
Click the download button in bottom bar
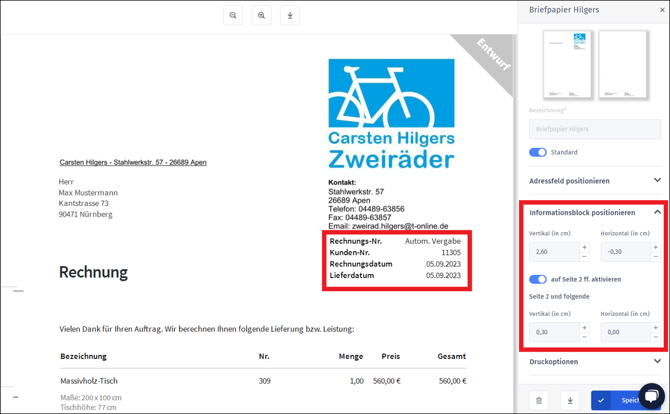[570, 400]
